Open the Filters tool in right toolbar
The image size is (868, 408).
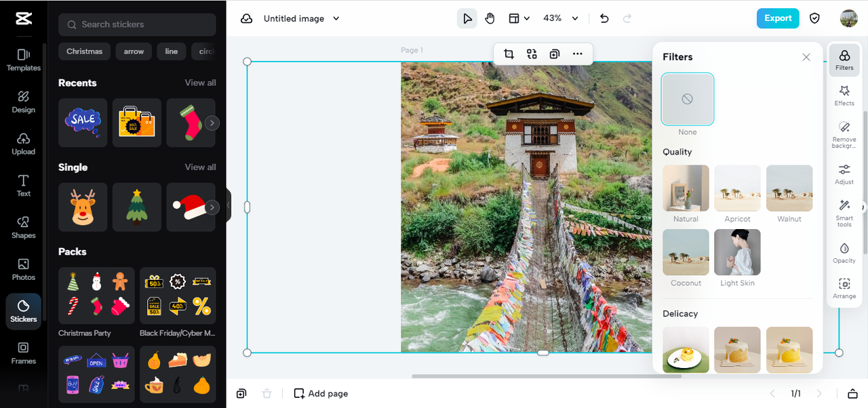point(844,60)
